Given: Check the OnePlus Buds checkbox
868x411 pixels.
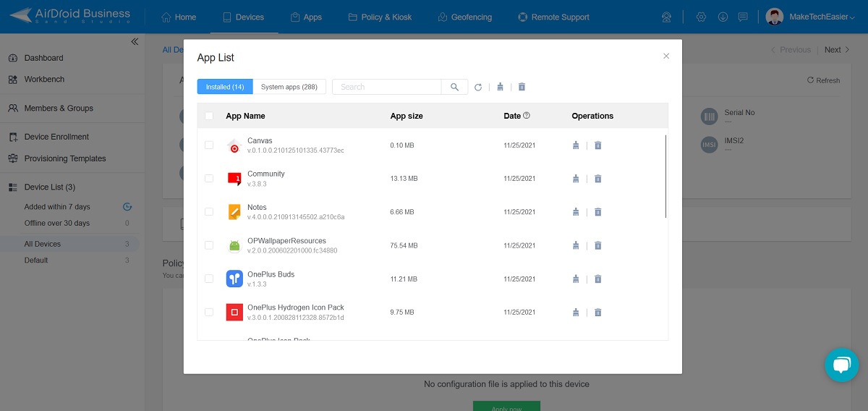Looking at the screenshot, I should coord(209,279).
